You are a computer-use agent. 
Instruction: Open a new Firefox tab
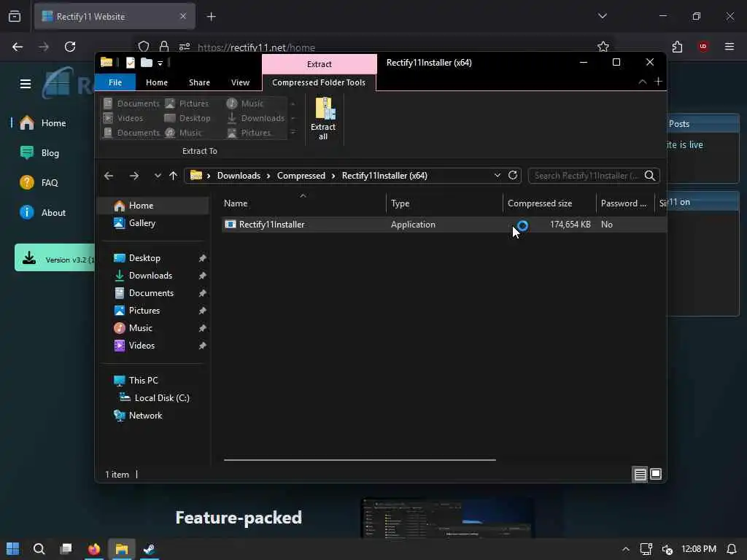click(211, 17)
